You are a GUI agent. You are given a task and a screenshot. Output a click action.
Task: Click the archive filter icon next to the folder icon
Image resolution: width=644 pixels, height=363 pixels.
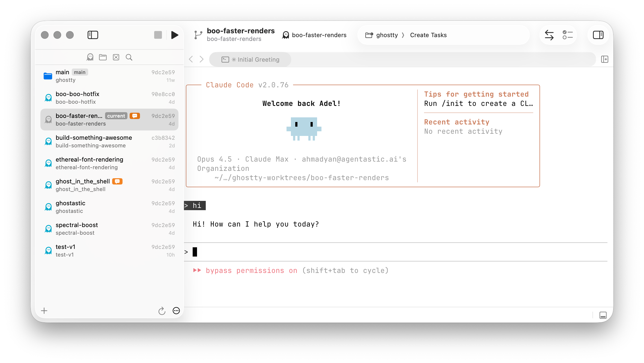pyautogui.click(x=116, y=57)
